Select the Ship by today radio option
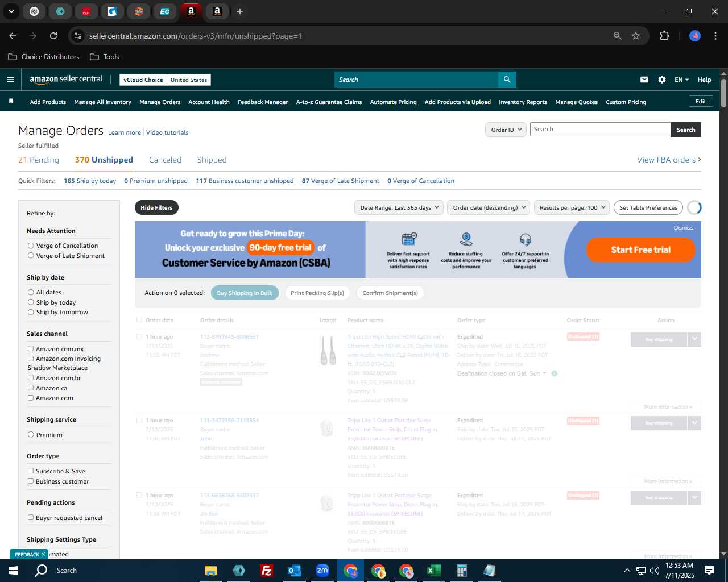Viewport: 728px width, 582px height. click(31, 302)
